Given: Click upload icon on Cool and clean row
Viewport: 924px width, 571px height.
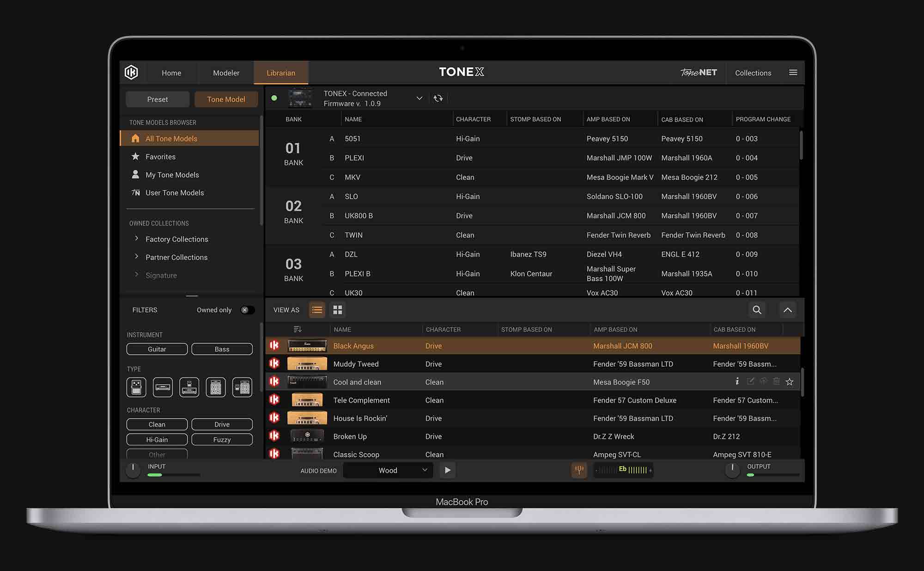Looking at the screenshot, I should coord(763,381).
